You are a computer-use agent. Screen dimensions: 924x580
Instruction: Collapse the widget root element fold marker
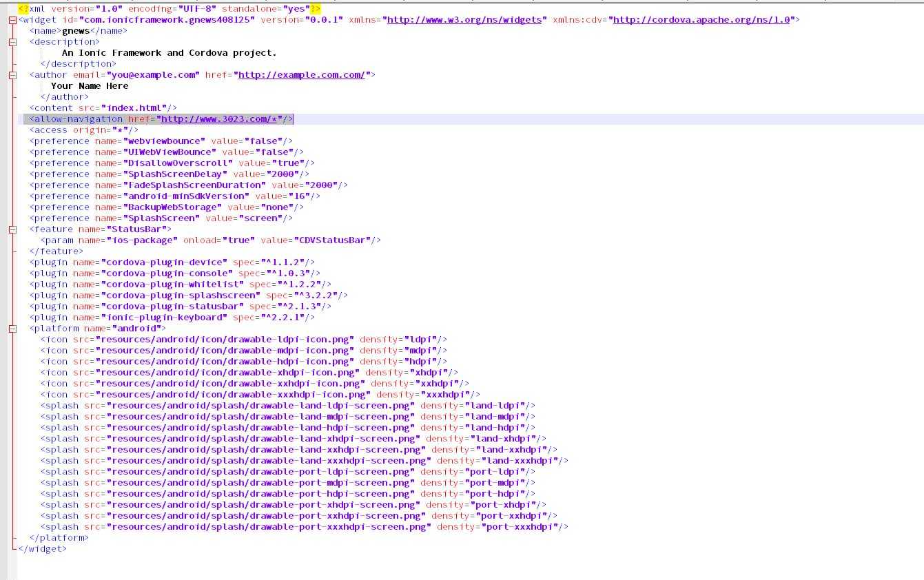(x=12, y=20)
